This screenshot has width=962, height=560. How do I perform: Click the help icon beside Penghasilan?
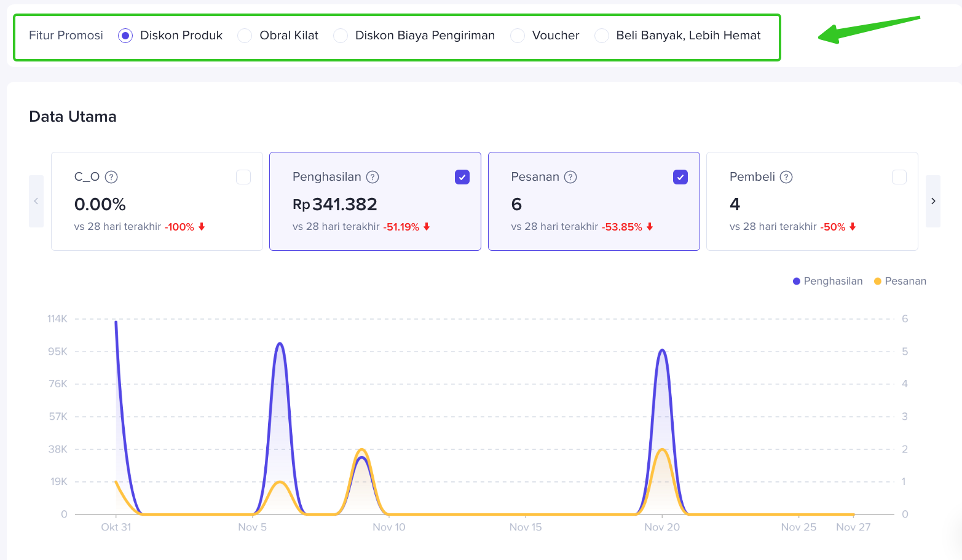coord(373,177)
